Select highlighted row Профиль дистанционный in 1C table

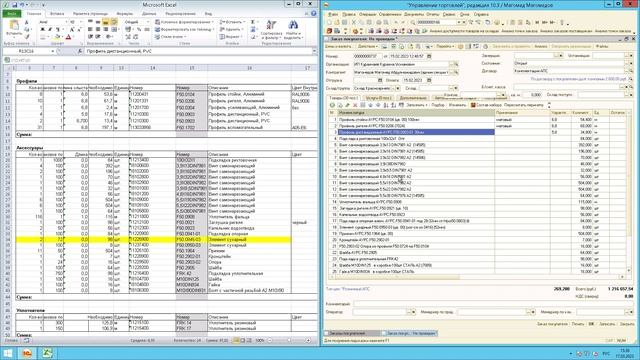[416, 132]
